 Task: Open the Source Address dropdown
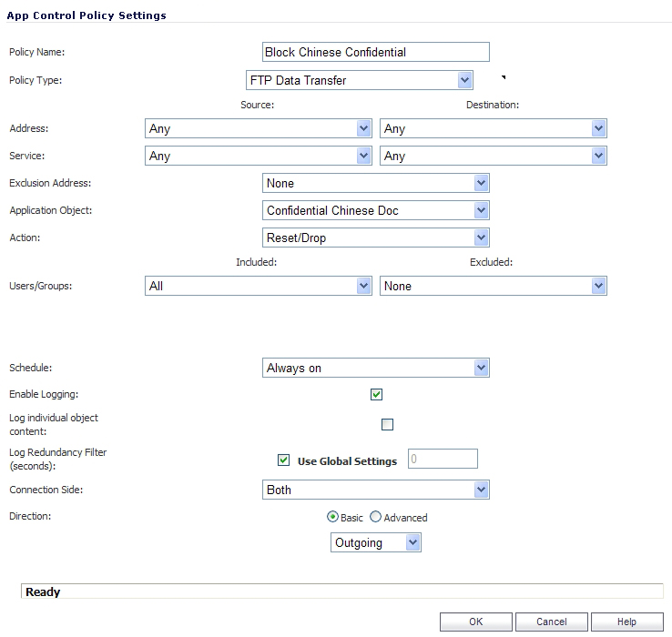tap(259, 128)
